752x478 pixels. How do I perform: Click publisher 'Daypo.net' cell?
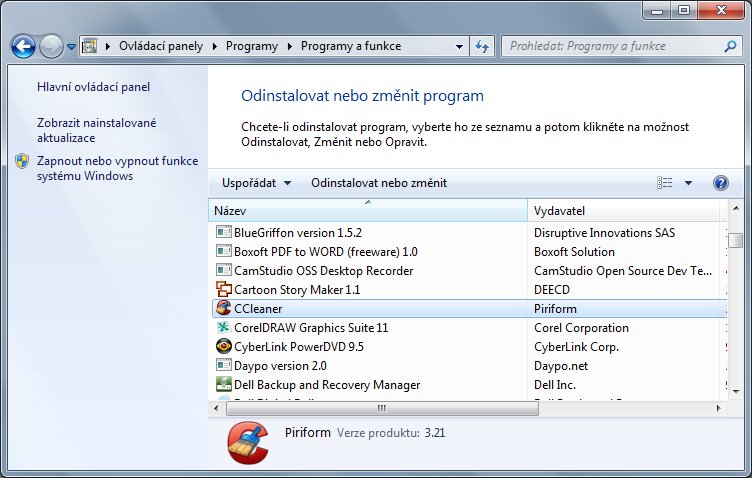561,366
